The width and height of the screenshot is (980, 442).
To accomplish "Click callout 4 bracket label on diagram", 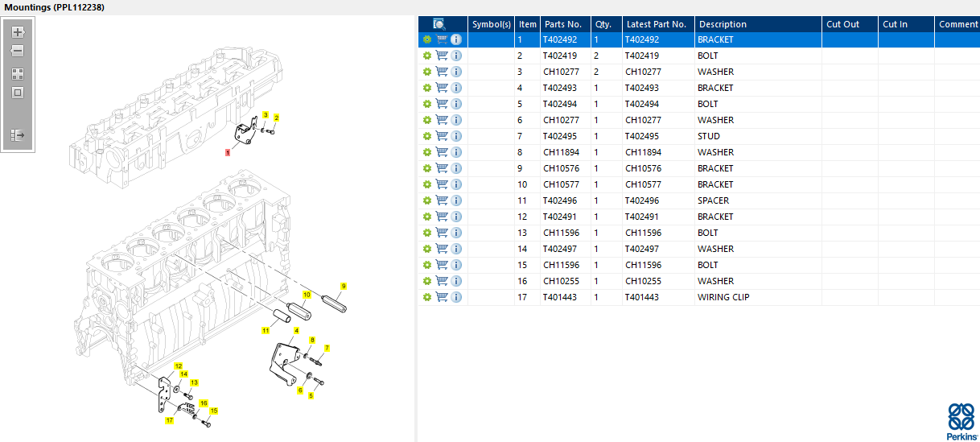I will (x=296, y=330).
